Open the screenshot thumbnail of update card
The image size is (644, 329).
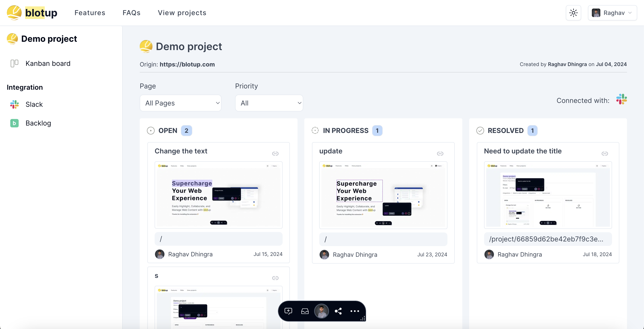point(383,195)
